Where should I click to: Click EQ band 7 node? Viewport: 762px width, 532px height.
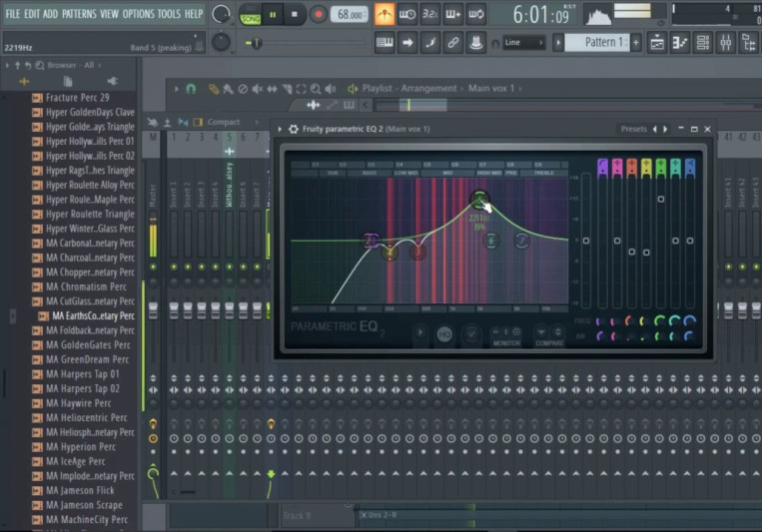[521, 240]
